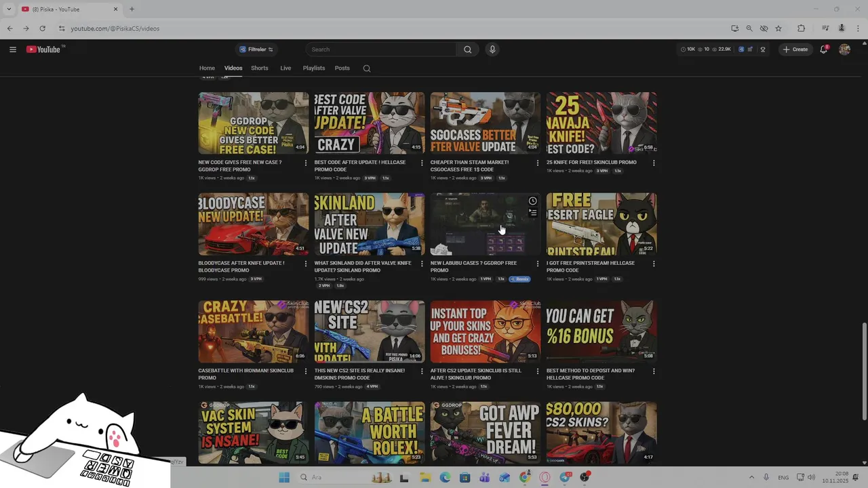Add New Labubu Cases video to queue

pos(533,213)
